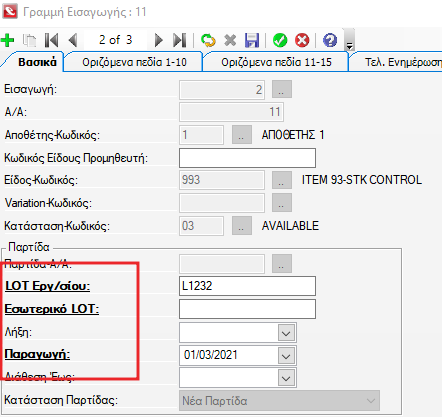The image size is (442, 417).
Task: Click the Είδος-Κωδικός field showing 993
Action: [x=222, y=180]
